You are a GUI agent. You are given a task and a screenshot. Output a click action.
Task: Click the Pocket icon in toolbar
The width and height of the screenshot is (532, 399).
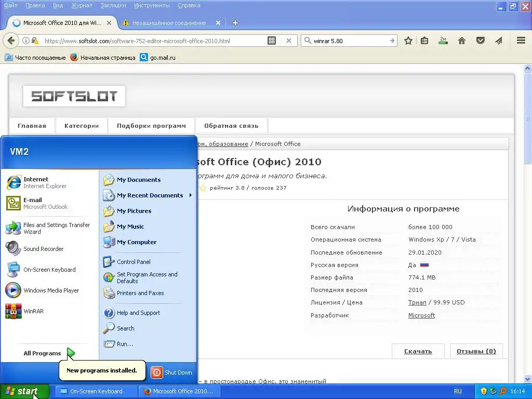[481, 41]
